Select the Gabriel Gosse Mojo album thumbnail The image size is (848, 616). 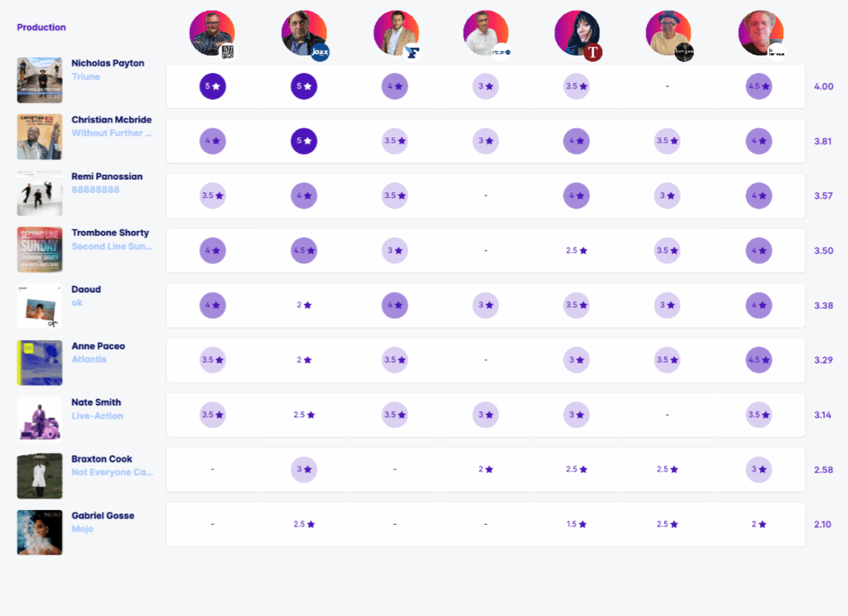pyautogui.click(x=40, y=532)
